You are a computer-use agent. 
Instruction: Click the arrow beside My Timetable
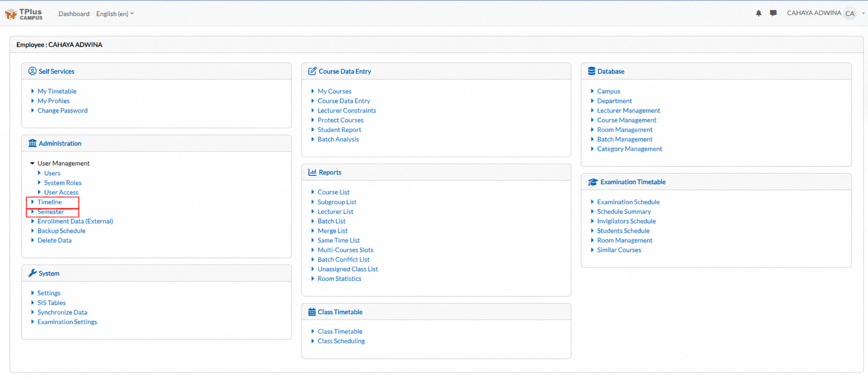click(32, 91)
